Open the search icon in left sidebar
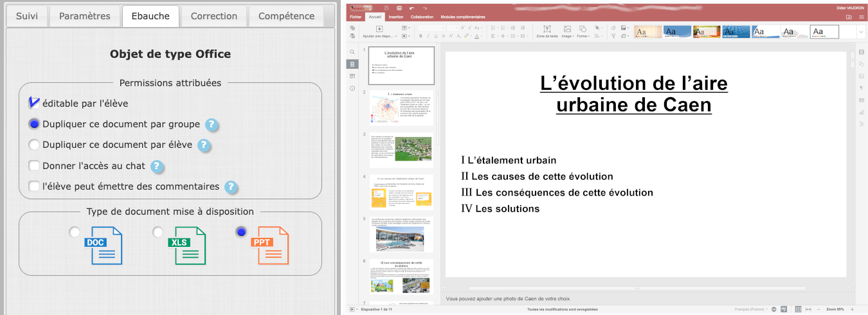This screenshot has width=868, height=315. pyautogui.click(x=352, y=52)
